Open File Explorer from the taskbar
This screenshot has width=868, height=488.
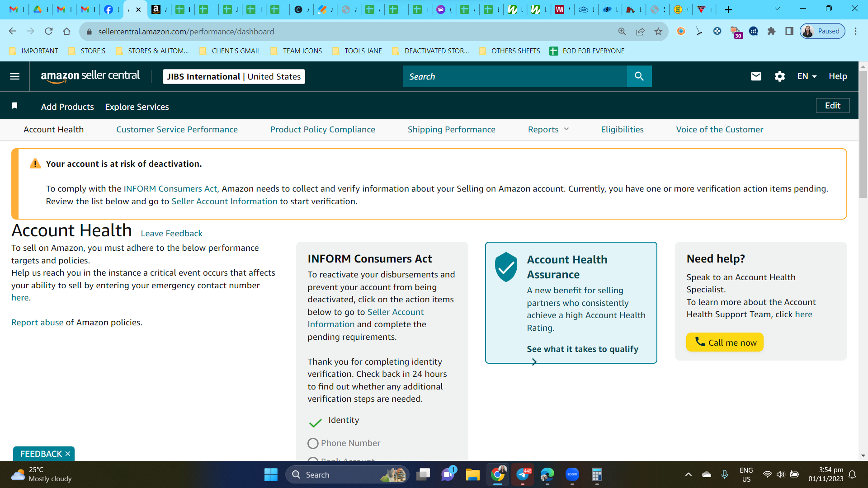[x=472, y=474]
